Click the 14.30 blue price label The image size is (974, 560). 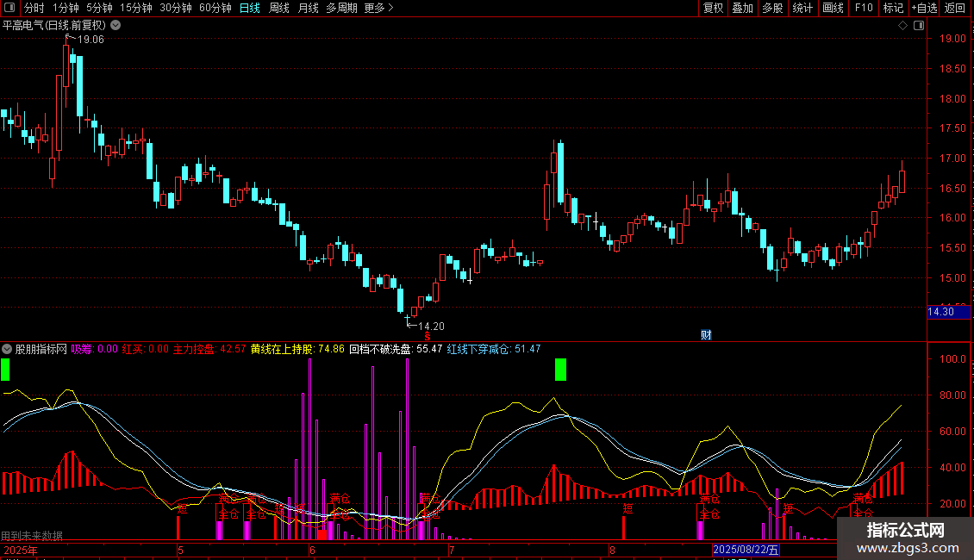[940, 312]
